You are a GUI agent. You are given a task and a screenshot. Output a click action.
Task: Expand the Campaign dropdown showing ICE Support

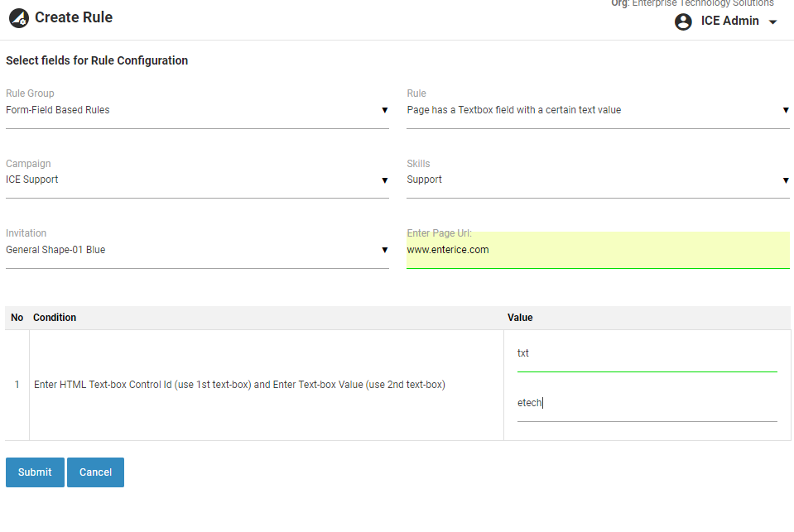click(196, 180)
